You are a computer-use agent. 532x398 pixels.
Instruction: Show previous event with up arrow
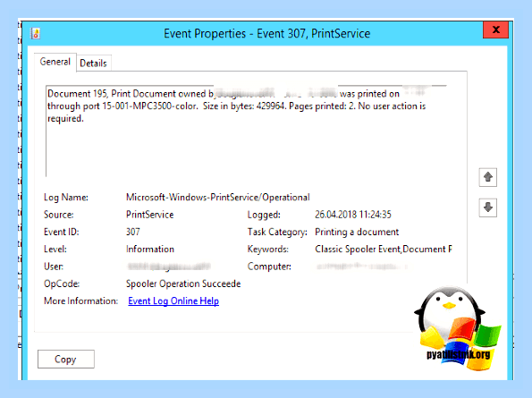[488, 177]
